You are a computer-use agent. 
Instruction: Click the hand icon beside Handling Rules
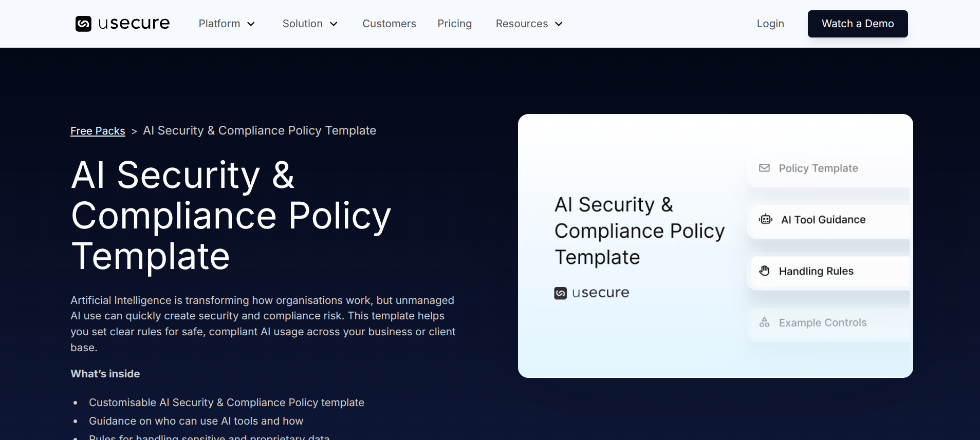click(765, 271)
